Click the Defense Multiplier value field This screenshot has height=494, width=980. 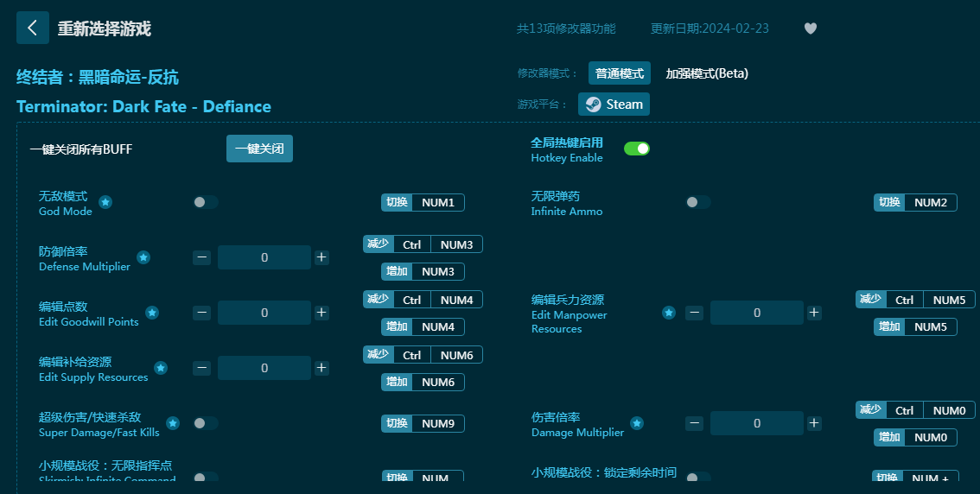264,257
